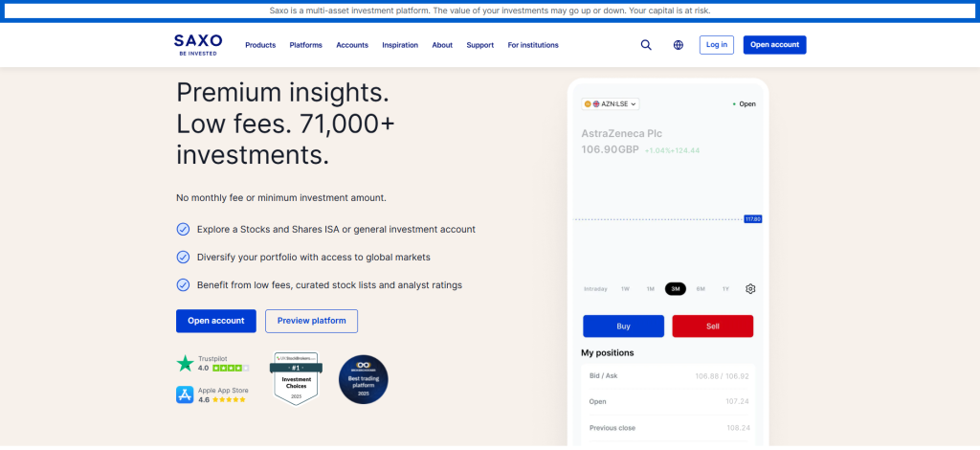
Task: Click the Saxo Be Invested logo
Action: 198,44
